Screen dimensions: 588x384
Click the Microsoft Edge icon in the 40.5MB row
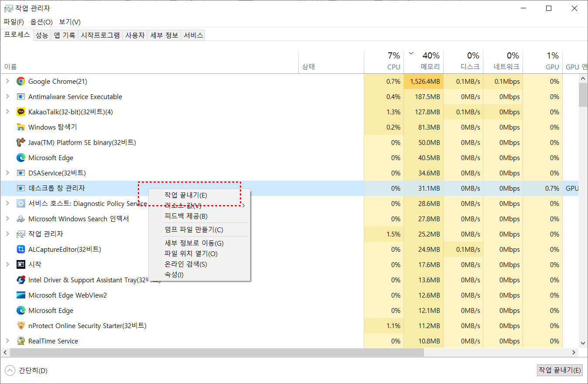(x=21, y=158)
